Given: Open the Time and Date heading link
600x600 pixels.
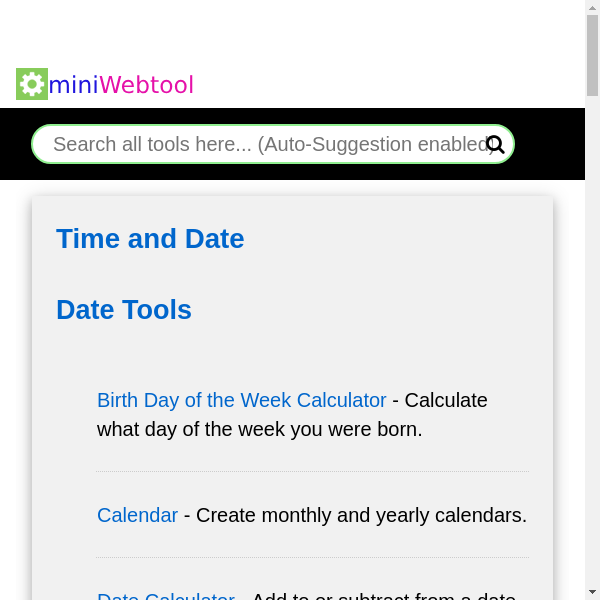Looking at the screenshot, I should (150, 239).
